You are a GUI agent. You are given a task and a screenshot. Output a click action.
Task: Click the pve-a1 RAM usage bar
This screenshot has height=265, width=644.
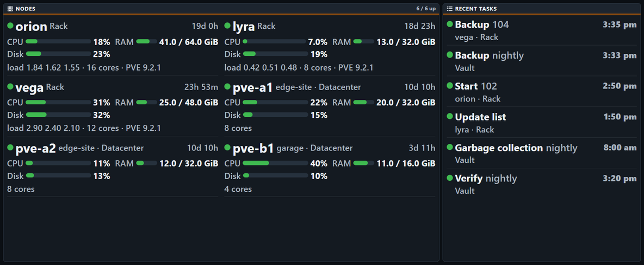click(x=364, y=102)
